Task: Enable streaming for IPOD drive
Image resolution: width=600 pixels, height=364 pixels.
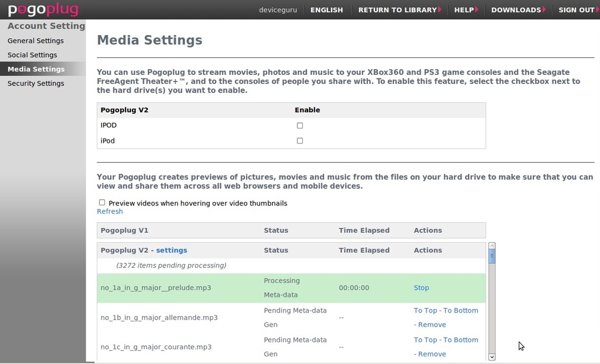Action: [x=300, y=125]
